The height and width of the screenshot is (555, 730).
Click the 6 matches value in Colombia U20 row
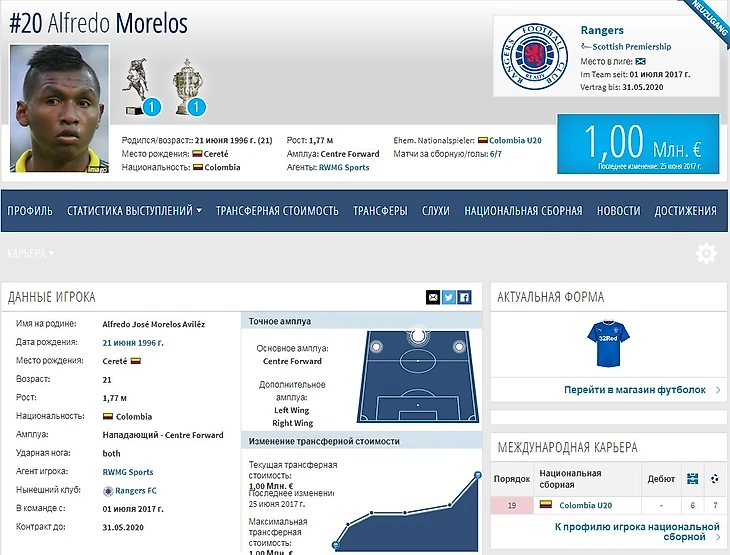coord(693,505)
